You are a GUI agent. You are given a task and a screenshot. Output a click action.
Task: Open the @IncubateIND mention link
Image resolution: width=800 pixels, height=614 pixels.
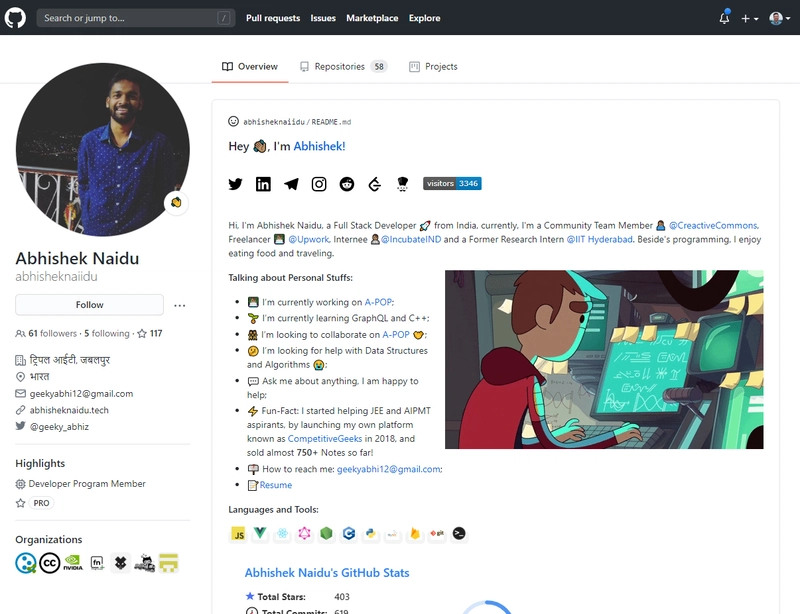tap(411, 239)
